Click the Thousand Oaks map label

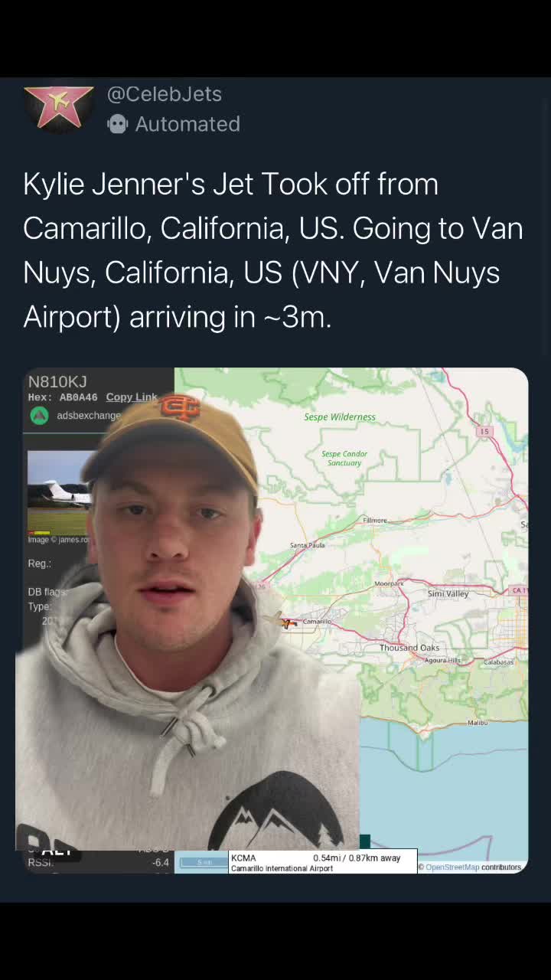(x=409, y=648)
